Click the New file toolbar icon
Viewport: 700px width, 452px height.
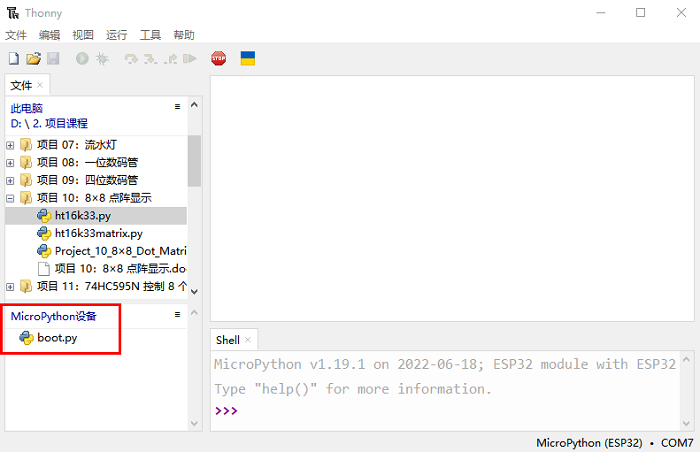click(x=13, y=59)
